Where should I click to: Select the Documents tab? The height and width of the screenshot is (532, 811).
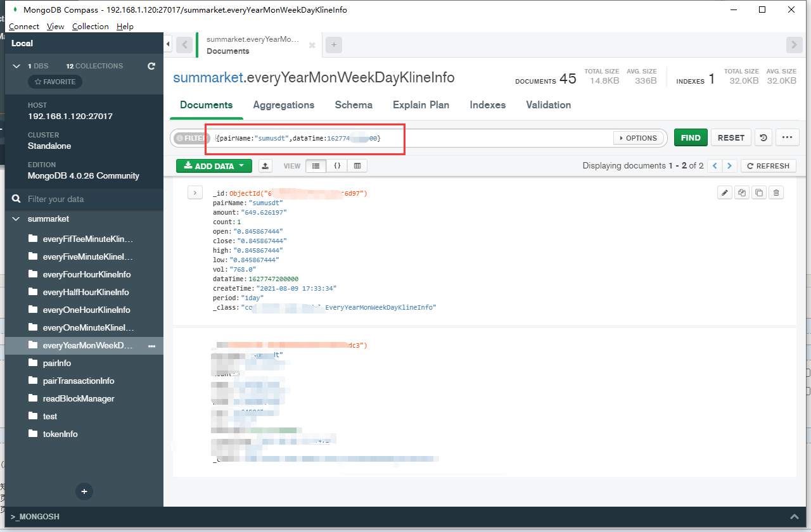207,105
